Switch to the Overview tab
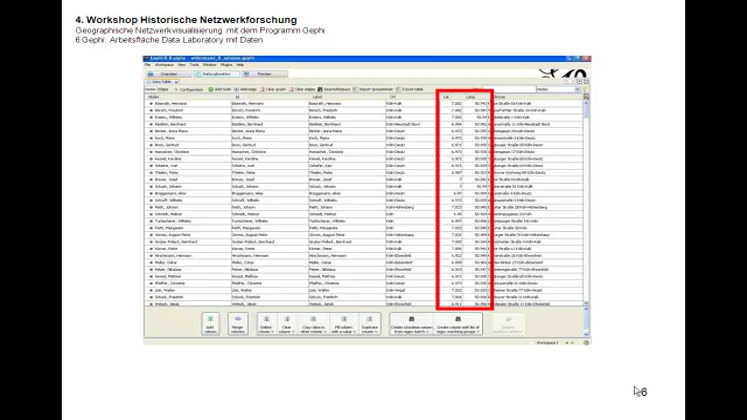The height and width of the screenshot is (420, 747). click(x=167, y=73)
